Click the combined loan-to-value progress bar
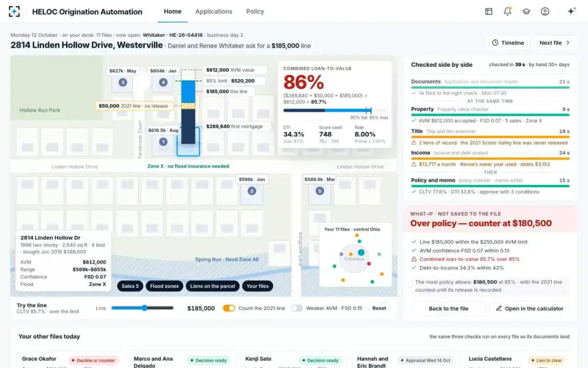The height and width of the screenshot is (368, 588). 335,110
